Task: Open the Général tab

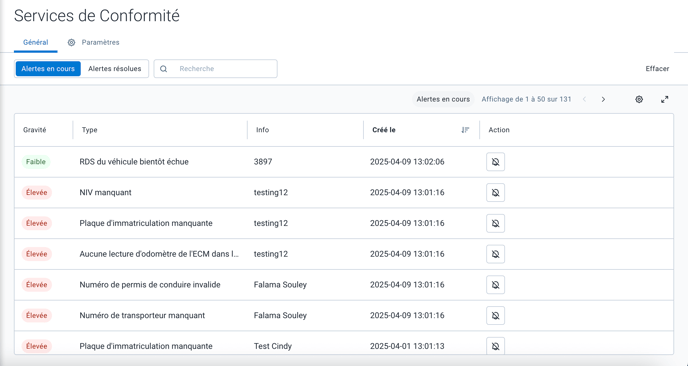Action: coord(36,43)
